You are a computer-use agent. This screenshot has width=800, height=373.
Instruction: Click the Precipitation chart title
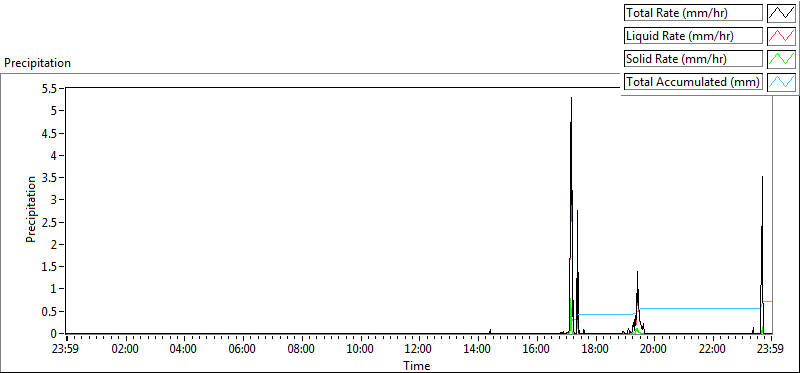point(37,63)
